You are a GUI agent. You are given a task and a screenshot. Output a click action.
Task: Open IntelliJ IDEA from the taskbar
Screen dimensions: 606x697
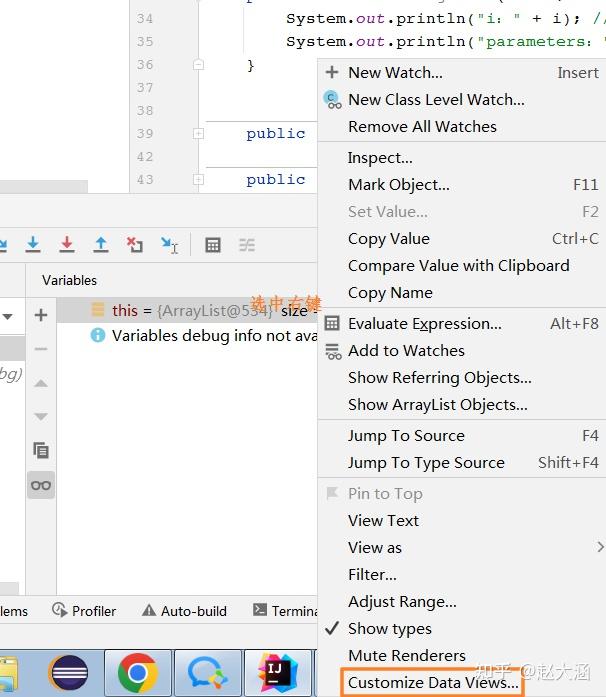[x=278, y=673]
